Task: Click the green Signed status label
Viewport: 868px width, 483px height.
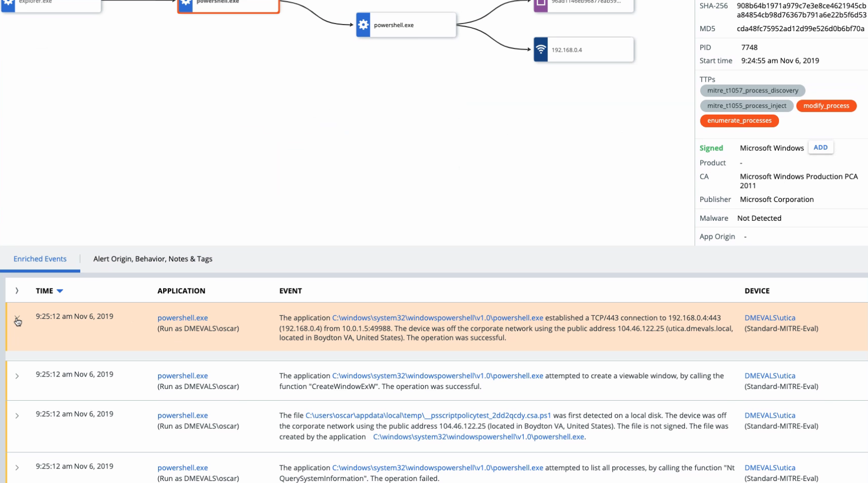Action: click(711, 148)
